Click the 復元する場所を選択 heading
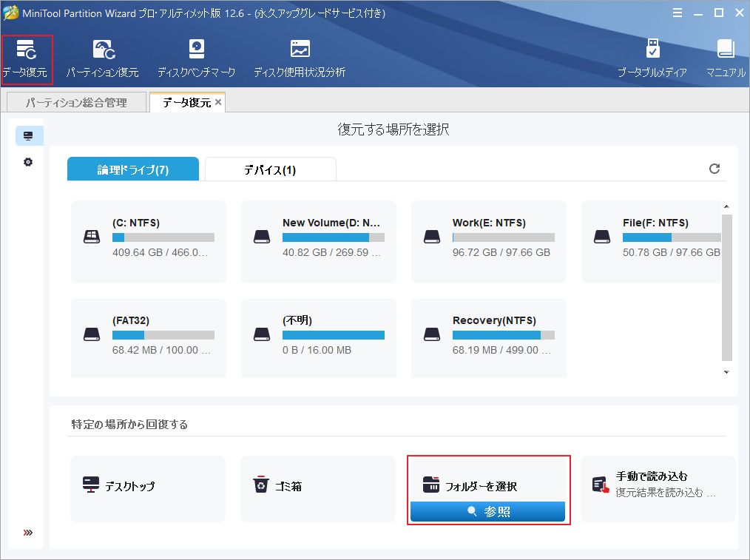 (x=393, y=129)
